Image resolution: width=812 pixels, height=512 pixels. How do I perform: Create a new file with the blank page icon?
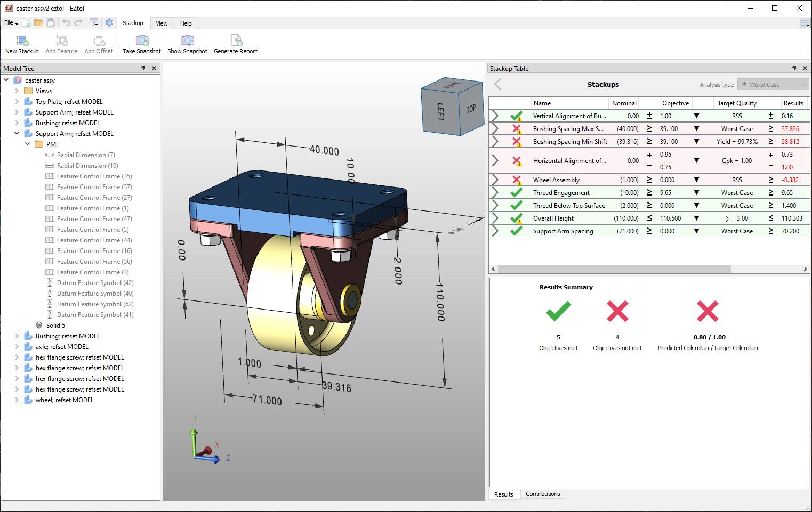pyautogui.click(x=27, y=22)
